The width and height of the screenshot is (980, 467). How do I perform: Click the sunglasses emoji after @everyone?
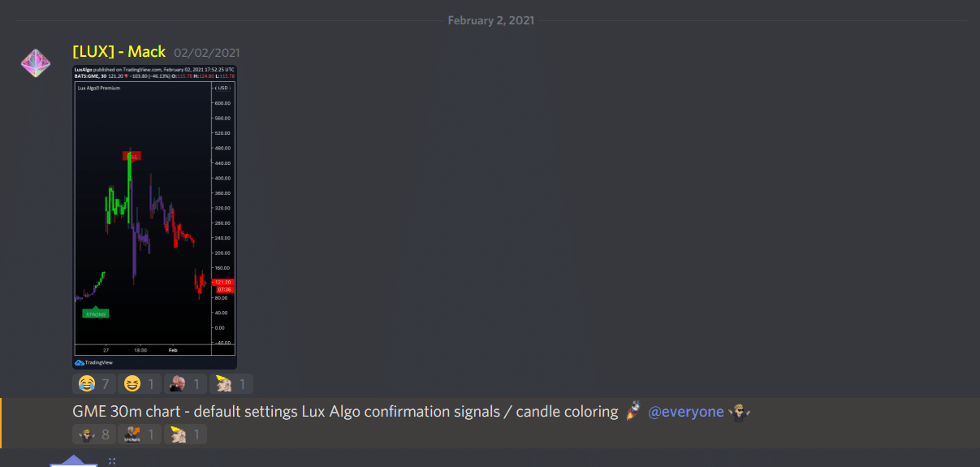(x=738, y=412)
